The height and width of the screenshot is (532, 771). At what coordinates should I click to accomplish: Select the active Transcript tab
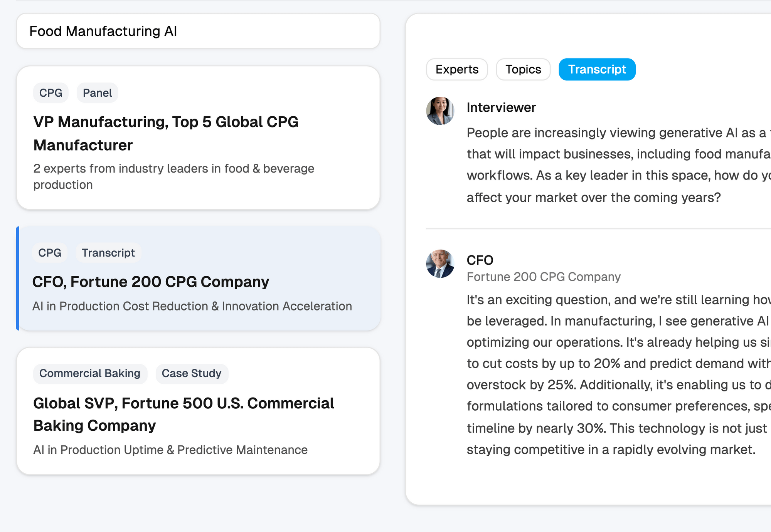[597, 69]
